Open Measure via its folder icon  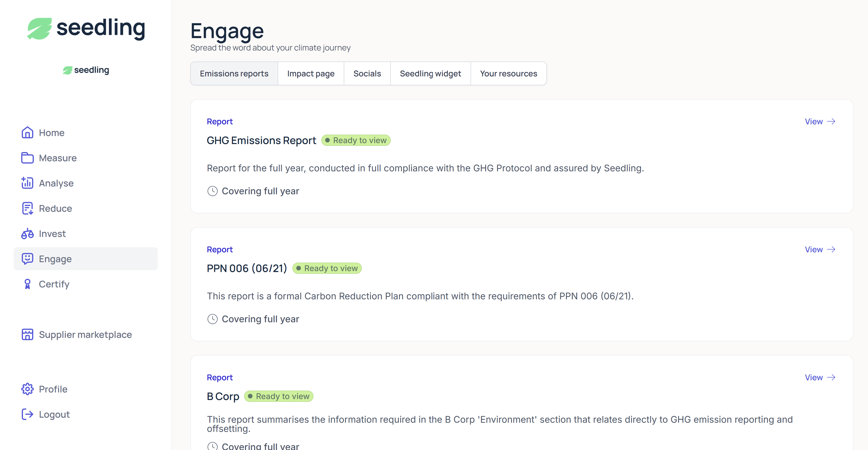[x=27, y=158]
